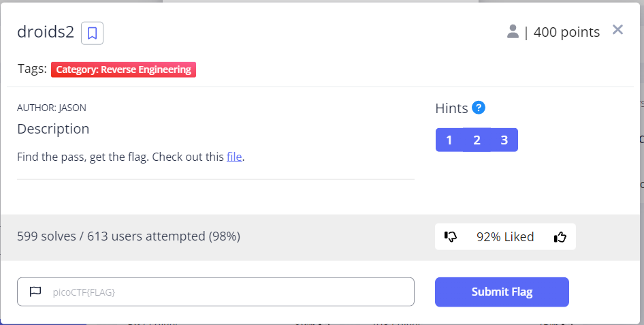Click the Description heading
The height and width of the screenshot is (325, 644).
point(53,129)
